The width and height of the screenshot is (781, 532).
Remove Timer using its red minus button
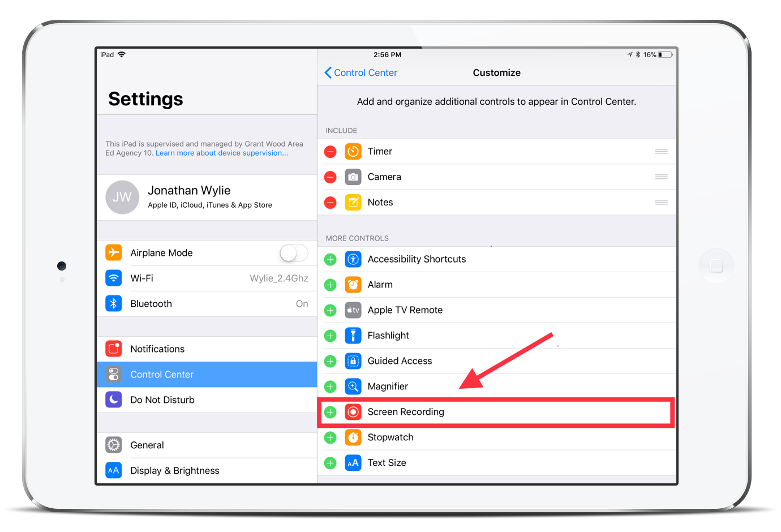click(331, 152)
